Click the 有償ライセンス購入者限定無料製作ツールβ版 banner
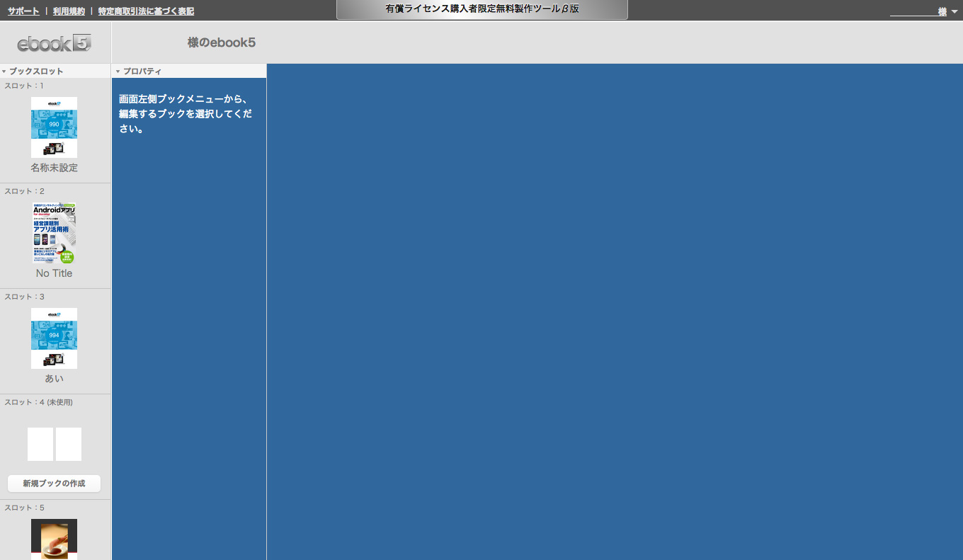 click(x=482, y=9)
